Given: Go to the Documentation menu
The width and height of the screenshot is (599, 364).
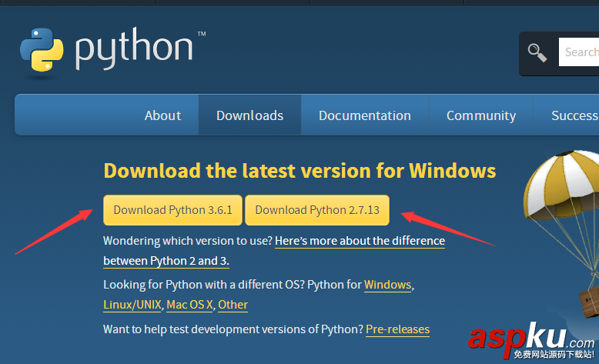Looking at the screenshot, I should pos(364,115).
